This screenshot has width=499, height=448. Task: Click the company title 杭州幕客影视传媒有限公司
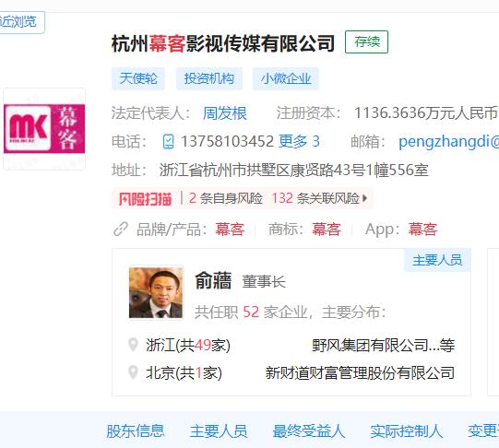[223, 43]
